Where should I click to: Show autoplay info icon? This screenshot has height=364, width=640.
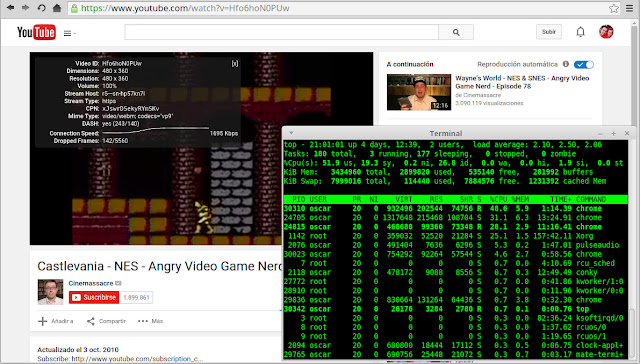click(x=566, y=64)
